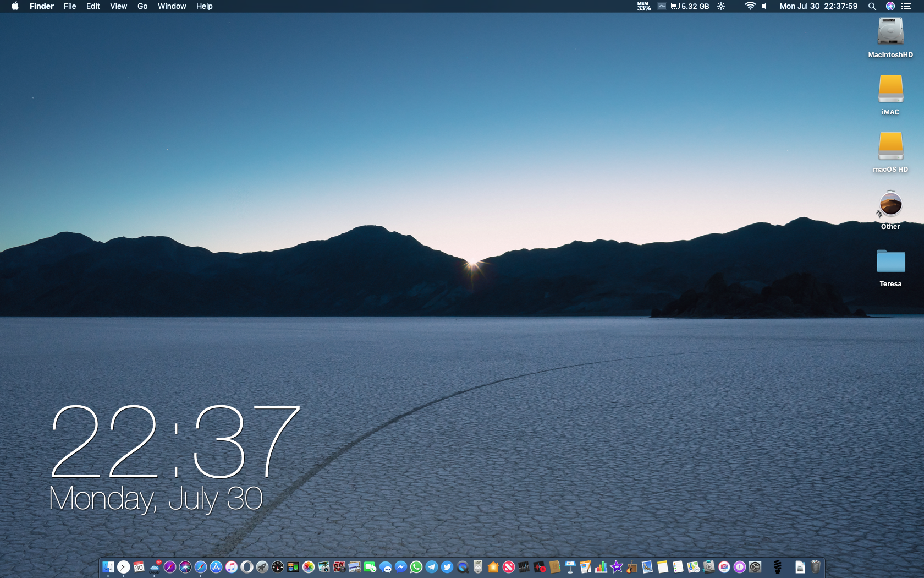The image size is (924, 578).
Task: Open the Help menu
Action: pos(204,6)
